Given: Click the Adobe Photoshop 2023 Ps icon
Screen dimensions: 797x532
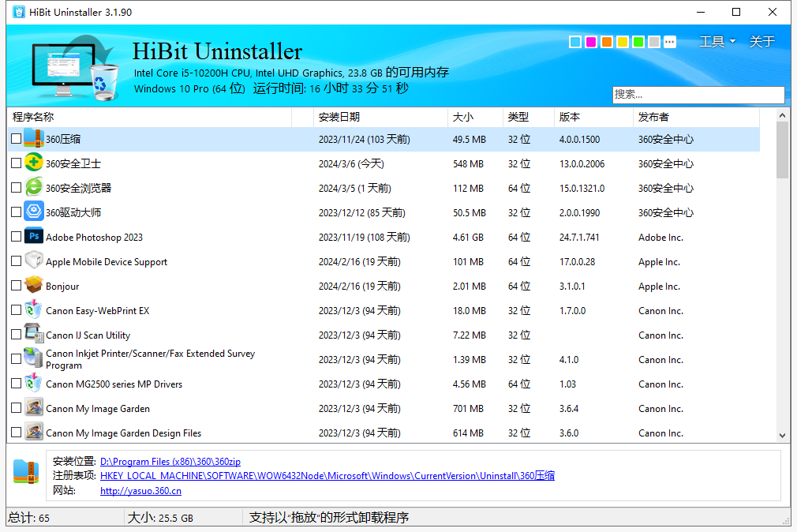Looking at the screenshot, I should [x=34, y=237].
